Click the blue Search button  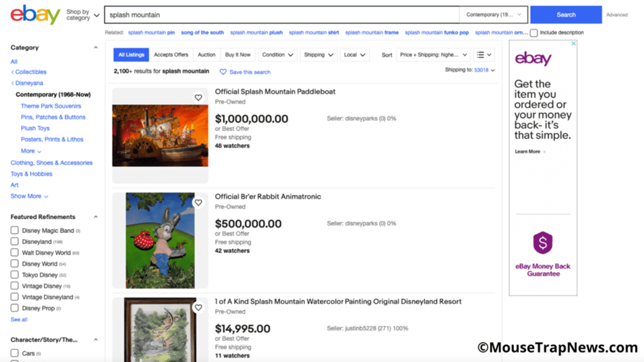coord(566,15)
